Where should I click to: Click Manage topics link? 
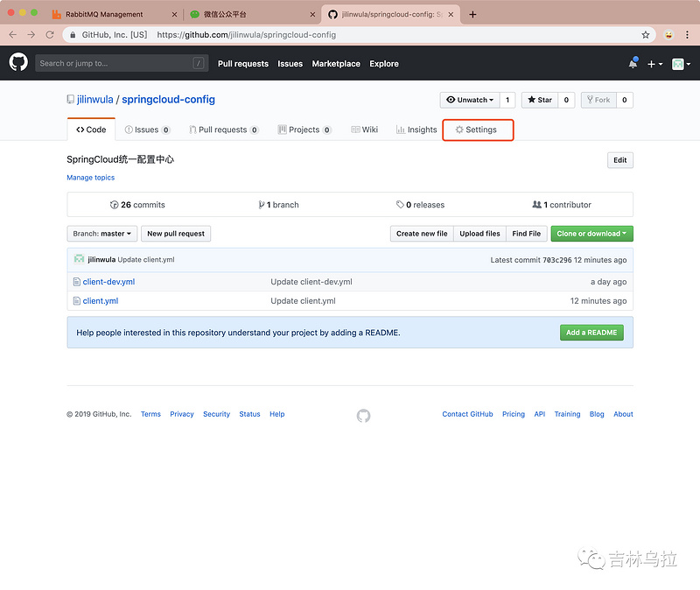(x=91, y=178)
